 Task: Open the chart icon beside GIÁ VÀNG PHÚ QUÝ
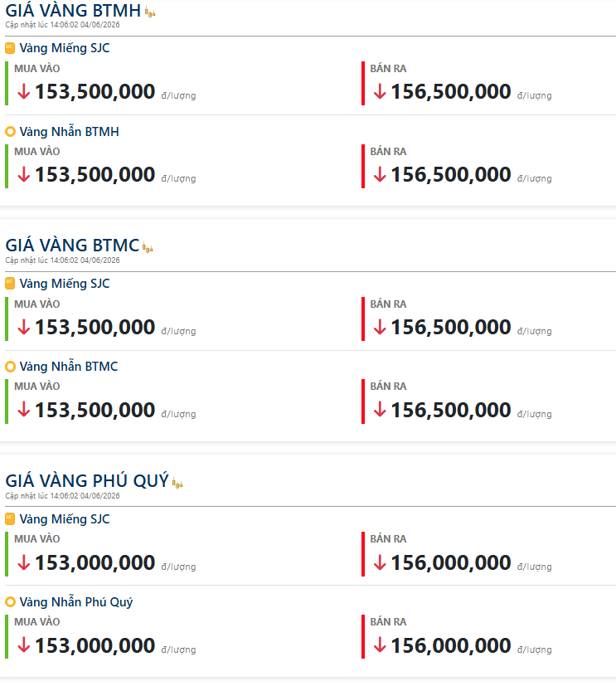click(177, 483)
